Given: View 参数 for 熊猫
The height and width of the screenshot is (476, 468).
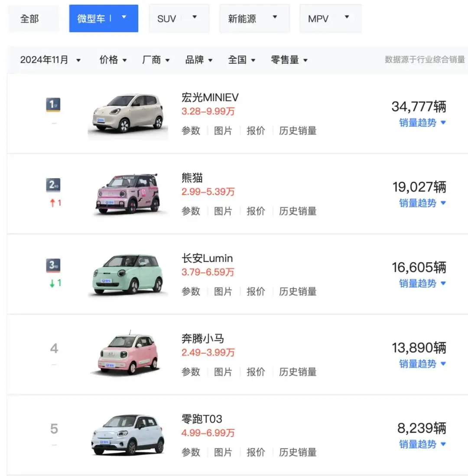Looking at the screenshot, I should point(191,211).
